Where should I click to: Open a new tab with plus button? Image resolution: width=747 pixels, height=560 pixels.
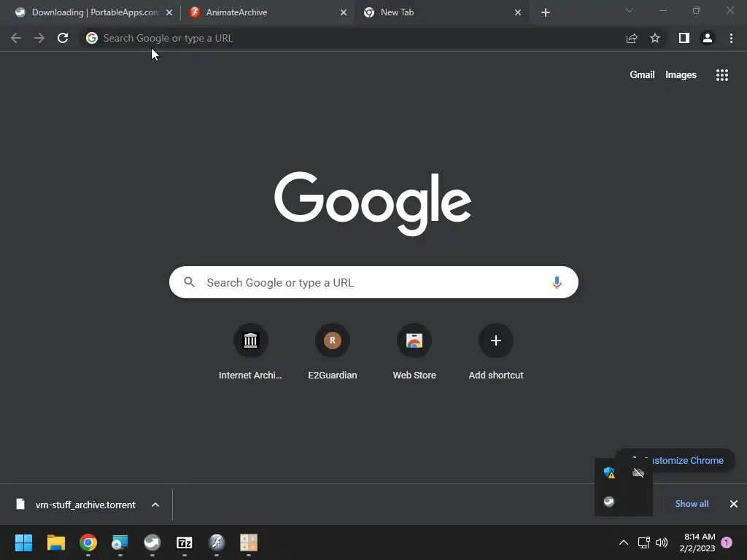coord(546,12)
